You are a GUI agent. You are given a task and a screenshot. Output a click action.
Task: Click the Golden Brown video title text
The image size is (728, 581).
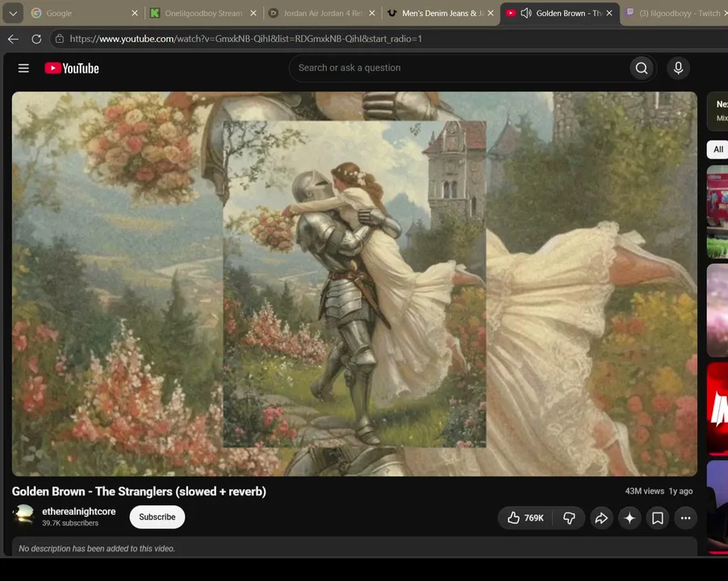pos(139,491)
